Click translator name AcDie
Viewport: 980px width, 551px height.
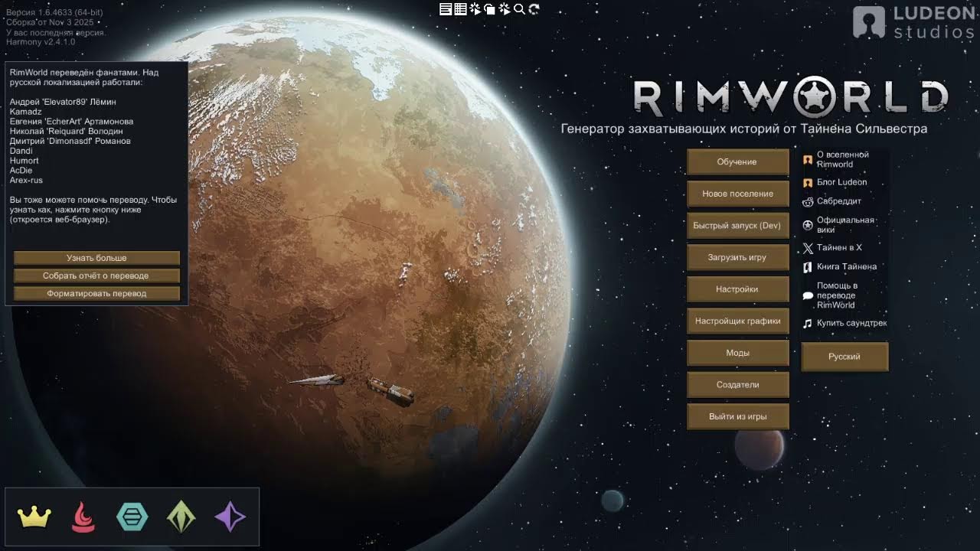[21, 171]
